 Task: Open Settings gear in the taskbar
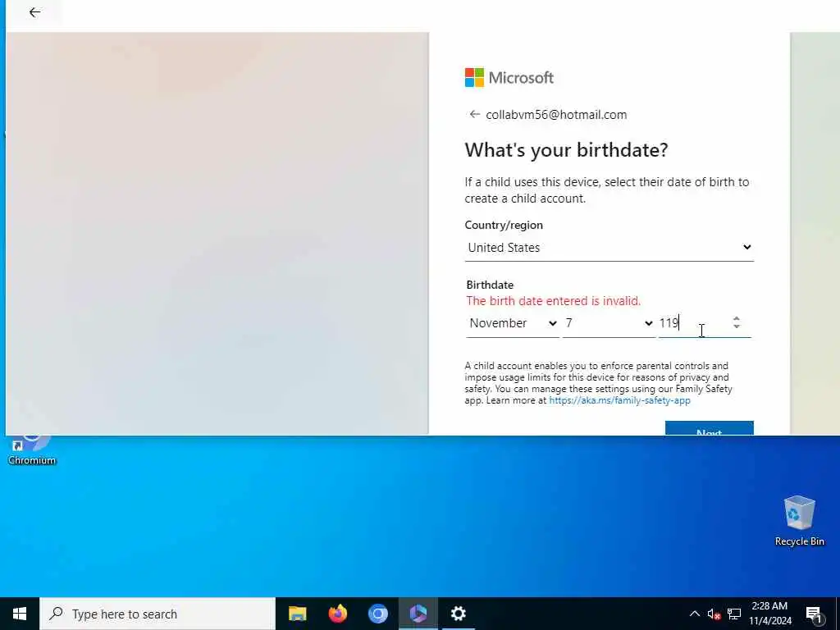click(x=458, y=614)
